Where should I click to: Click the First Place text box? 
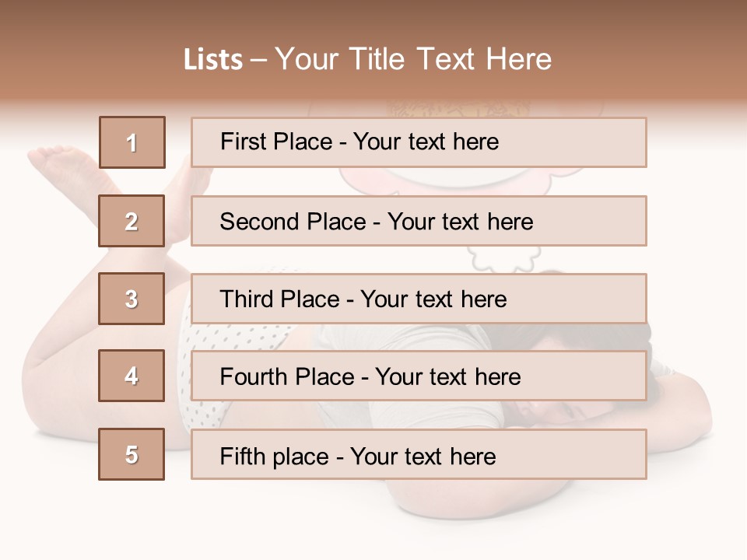[x=419, y=142]
